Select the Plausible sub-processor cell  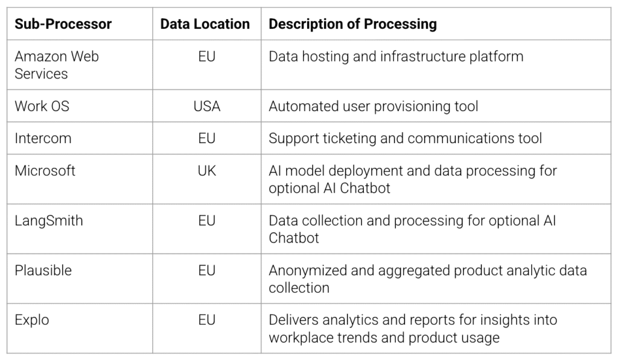[43, 270]
